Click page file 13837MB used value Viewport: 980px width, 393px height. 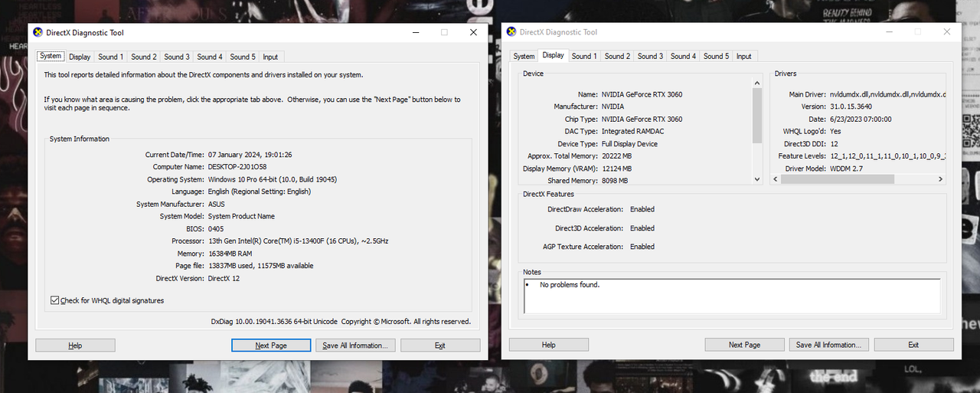pos(260,266)
